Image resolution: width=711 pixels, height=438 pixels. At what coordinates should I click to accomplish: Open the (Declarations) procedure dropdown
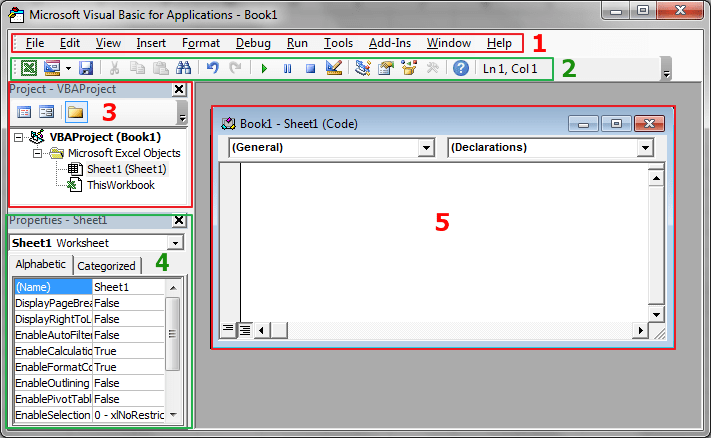click(x=645, y=147)
